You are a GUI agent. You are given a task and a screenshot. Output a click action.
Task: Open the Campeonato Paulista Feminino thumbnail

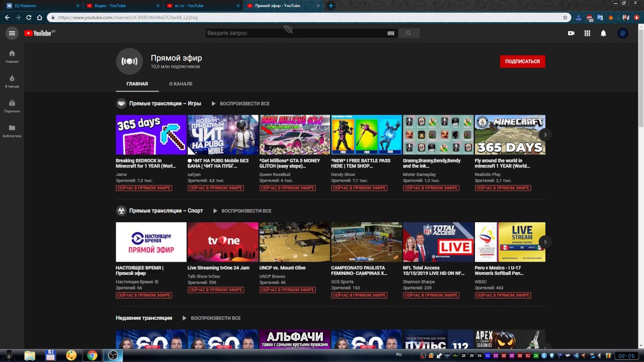point(366,242)
